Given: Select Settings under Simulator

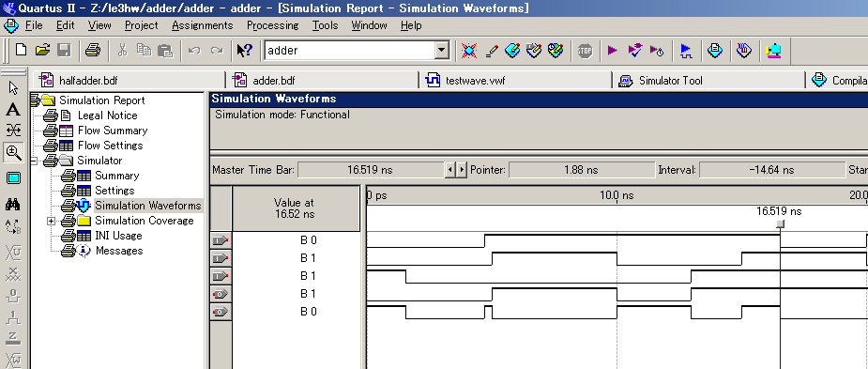Looking at the screenshot, I should [x=114, y=191].
